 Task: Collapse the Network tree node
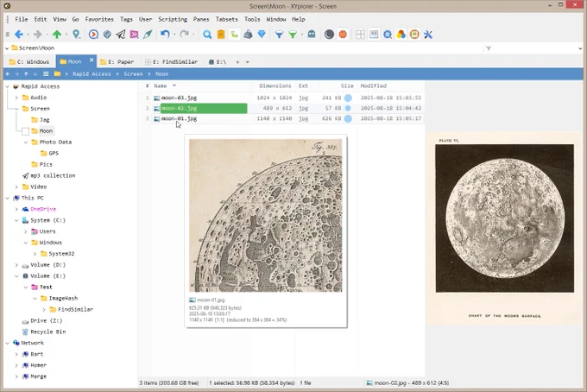(x=8, y=343)
